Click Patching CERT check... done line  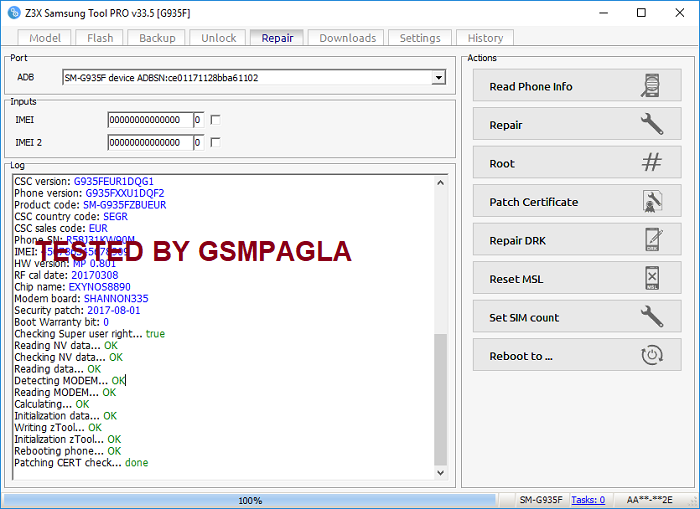pos(81,463)
